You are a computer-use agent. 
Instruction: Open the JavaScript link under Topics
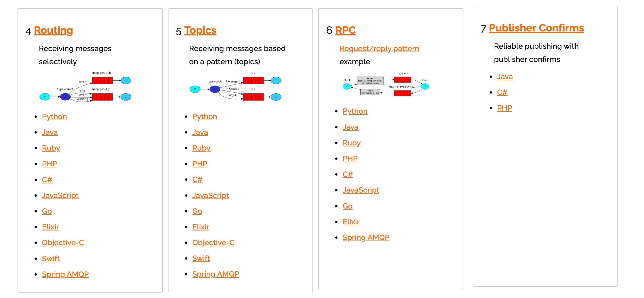tap(211, 195)
